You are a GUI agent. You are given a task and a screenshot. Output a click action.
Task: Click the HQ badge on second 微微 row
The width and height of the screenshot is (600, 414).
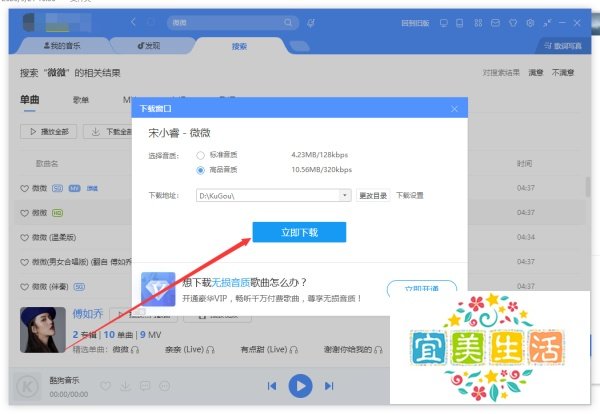click(x=57, y=213)
